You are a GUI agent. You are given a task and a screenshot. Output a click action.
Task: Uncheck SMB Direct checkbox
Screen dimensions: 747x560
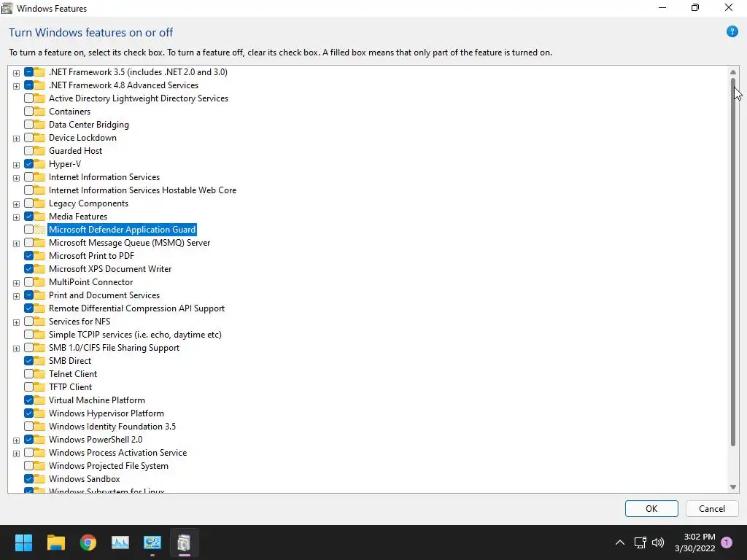tap(28, 361)
